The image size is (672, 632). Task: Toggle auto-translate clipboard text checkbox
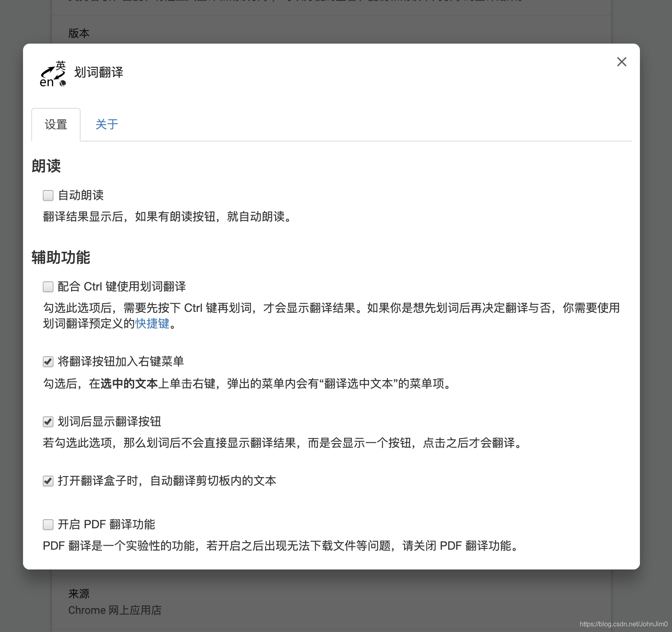48,481
